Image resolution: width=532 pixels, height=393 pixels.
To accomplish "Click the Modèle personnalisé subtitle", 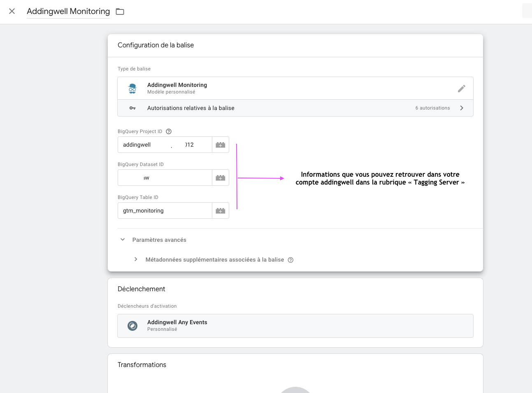I will pyautogui.click(x=171, y=92).
